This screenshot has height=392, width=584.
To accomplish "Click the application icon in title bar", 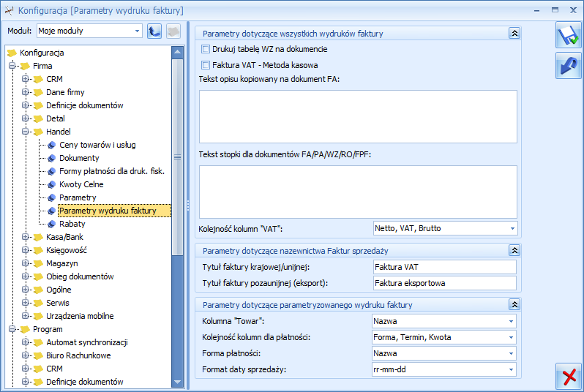I will 9,10.
